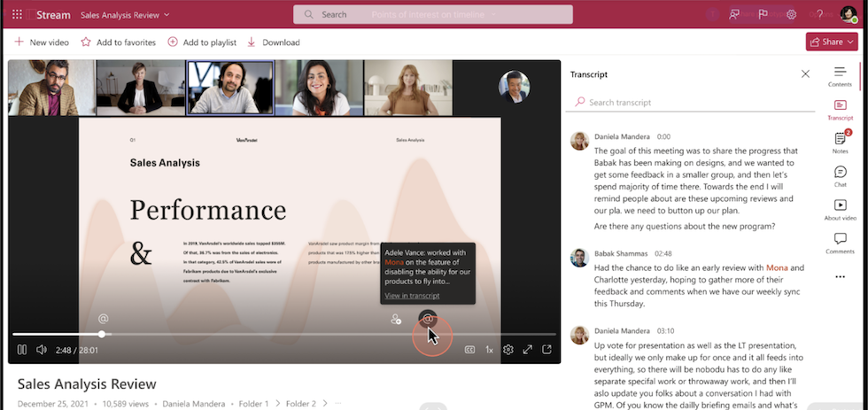Mute the video volume speaker icon
This screenshot has height=410, width=868.
[x=42, y=350]
